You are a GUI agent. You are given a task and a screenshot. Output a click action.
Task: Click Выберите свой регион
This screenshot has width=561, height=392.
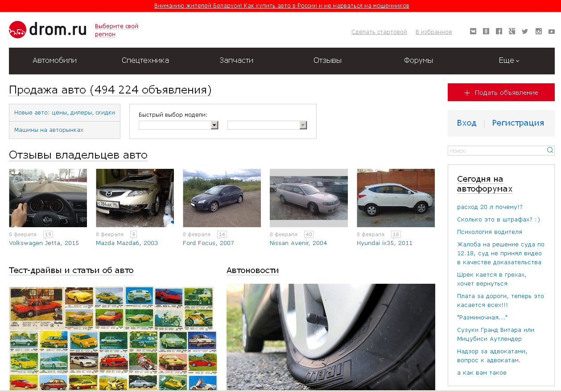pos(117,30)
